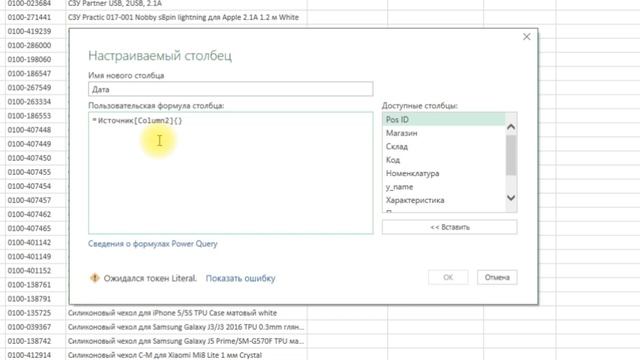Select cell 0100-407457 in background table
The height and width of the screenshot is (360, 640).
click(x=35, y=200)
